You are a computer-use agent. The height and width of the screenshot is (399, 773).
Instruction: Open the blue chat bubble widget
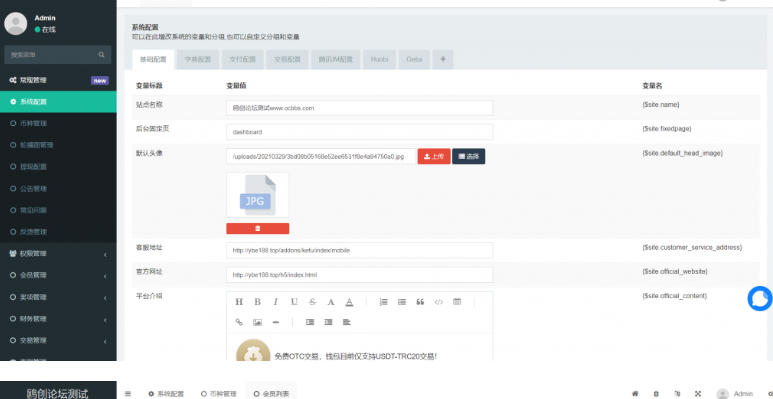760,298
